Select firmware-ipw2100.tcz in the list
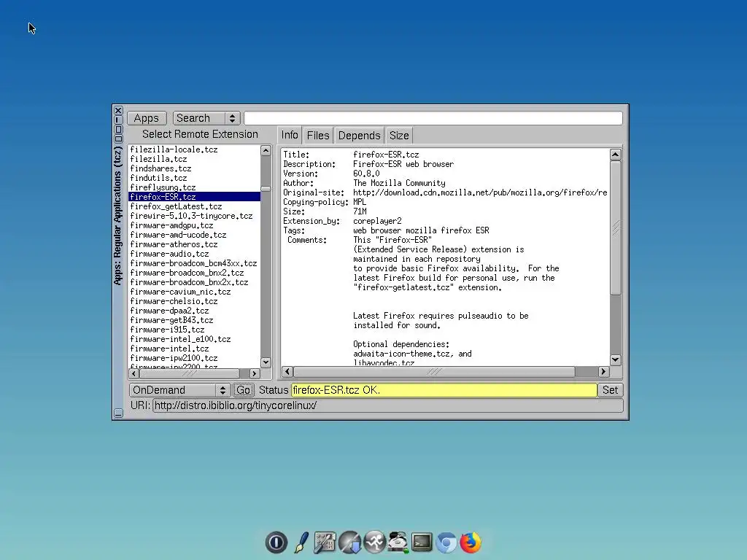Viewport: 747px width, 560px height. click(194, 358)
